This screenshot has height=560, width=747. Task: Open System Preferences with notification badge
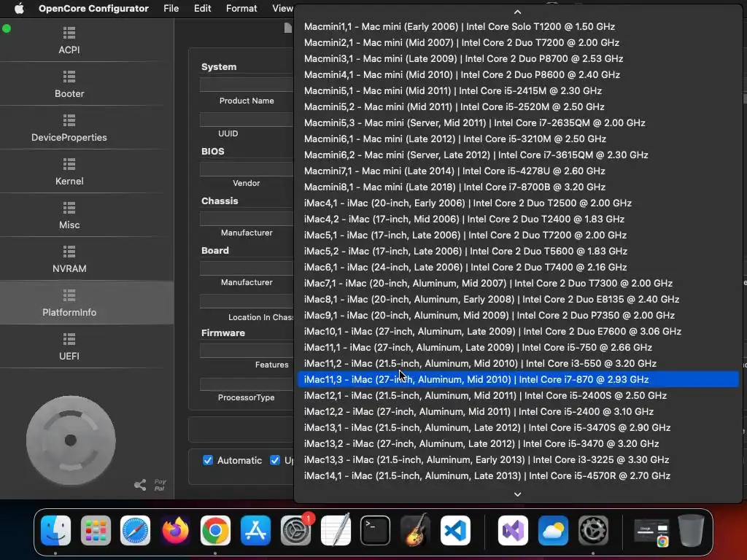(x=295, y=530)
